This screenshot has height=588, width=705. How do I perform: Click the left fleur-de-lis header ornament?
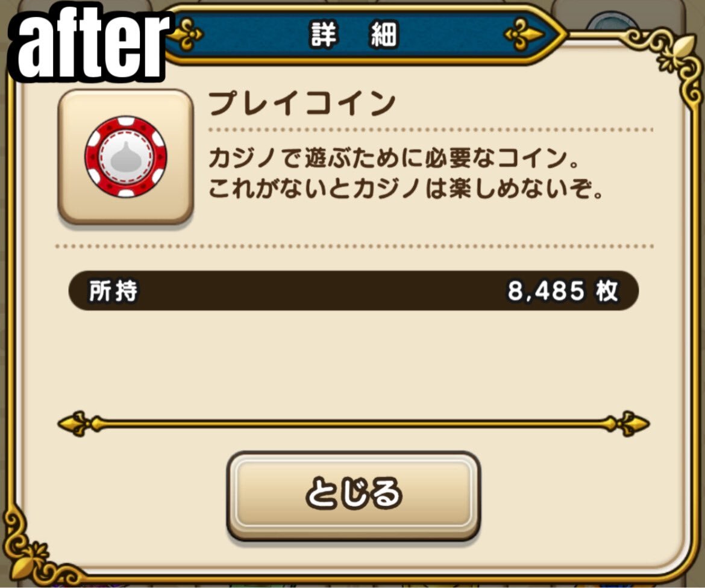pyautogui.click(x=184, y=34)
